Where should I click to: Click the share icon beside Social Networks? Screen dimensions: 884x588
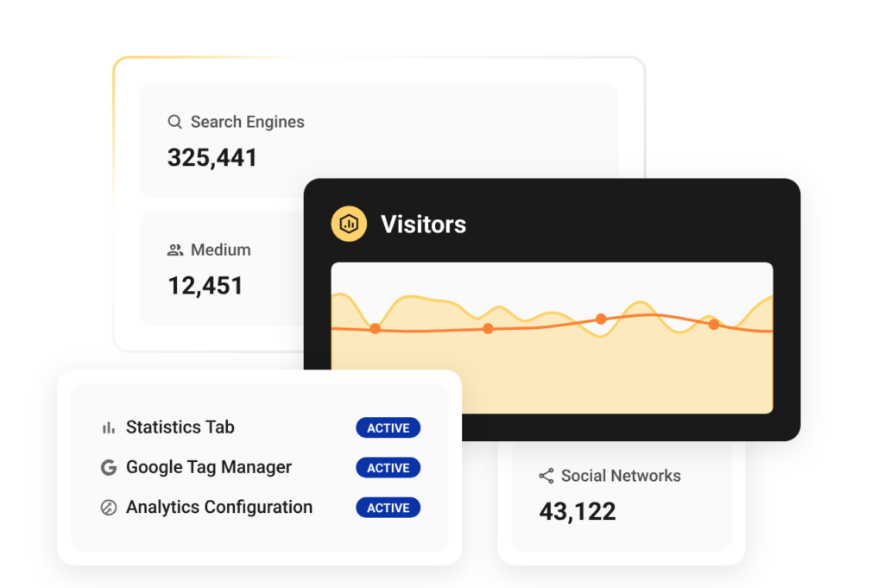(x=546, y=476)
